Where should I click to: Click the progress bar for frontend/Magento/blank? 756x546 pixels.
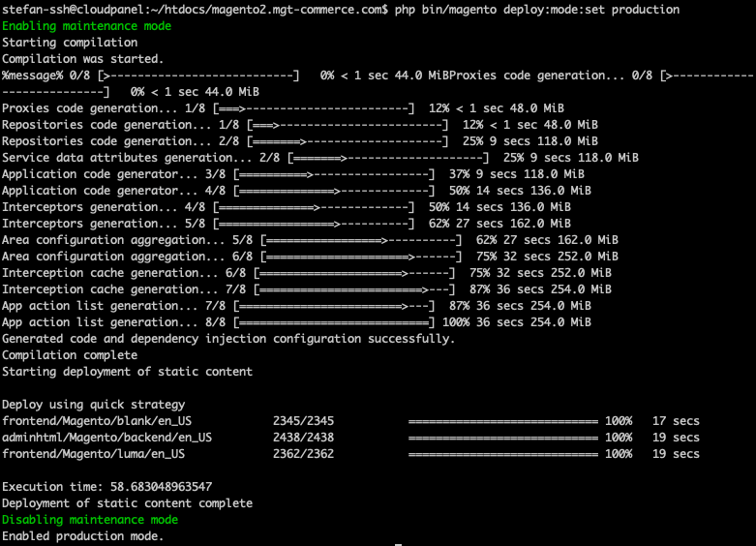(503, 421)
